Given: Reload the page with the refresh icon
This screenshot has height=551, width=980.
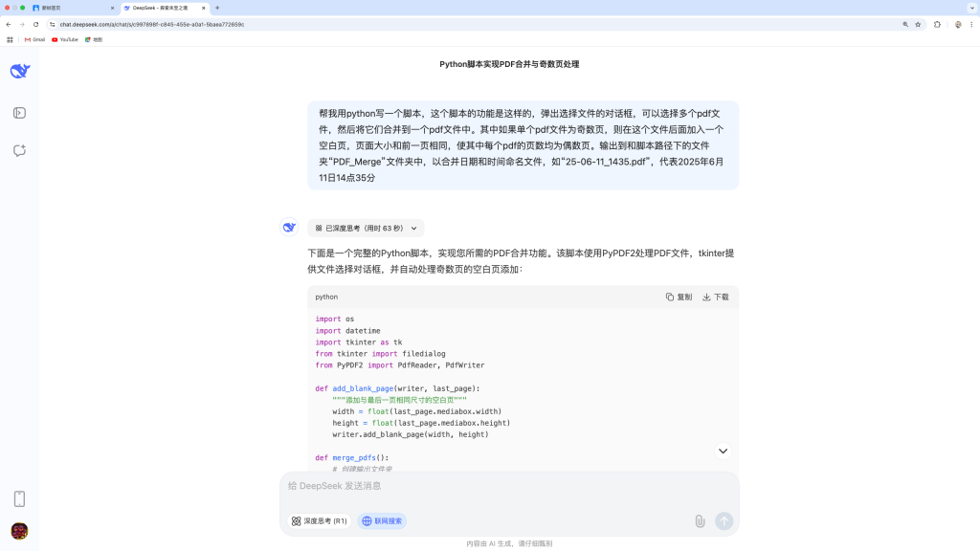Looking at the screenshot, I should pyautogui.click(x=36, y=24).
